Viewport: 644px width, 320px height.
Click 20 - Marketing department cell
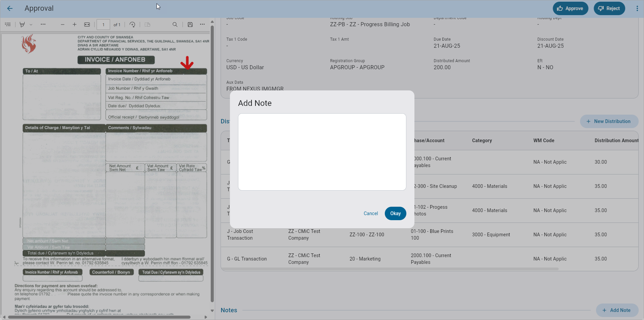click(365, 259)
